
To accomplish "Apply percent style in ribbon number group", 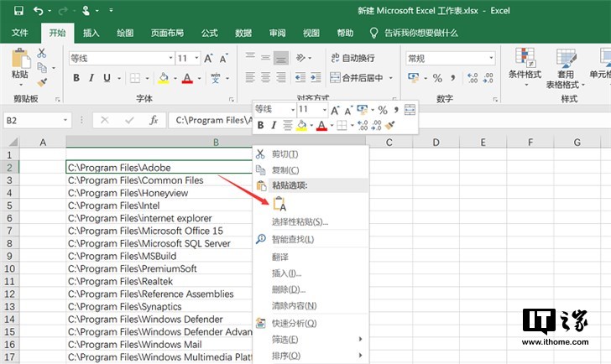I will pos(437,78).
